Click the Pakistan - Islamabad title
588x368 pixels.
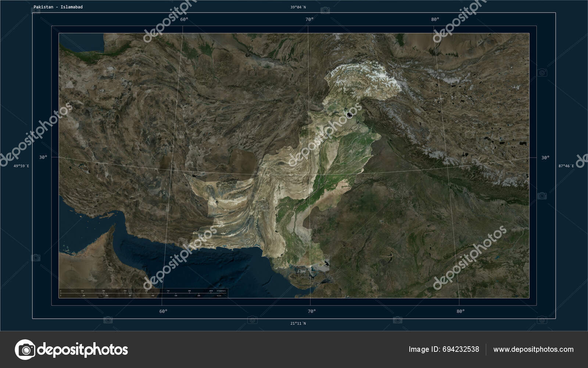[x=58, y=6]
